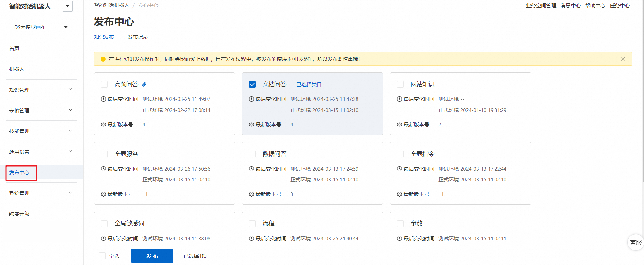Open 任务中心 in the top bar

(620, 6)
